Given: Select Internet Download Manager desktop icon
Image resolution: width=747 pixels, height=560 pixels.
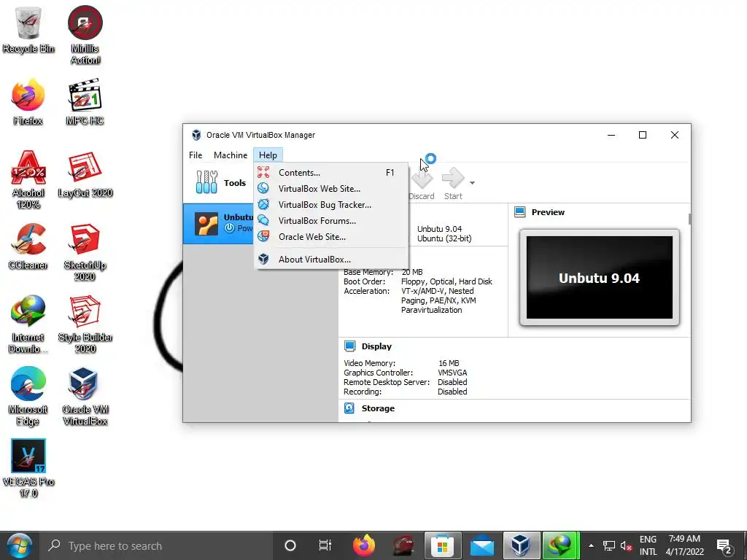Looking at the screenshot, I should 28,324.
